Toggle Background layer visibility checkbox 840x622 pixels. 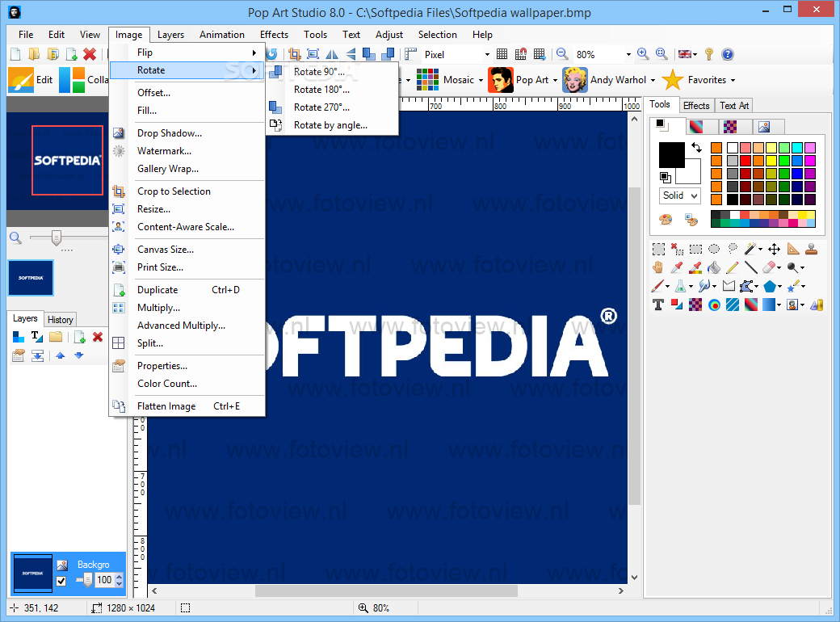[61, 582]
